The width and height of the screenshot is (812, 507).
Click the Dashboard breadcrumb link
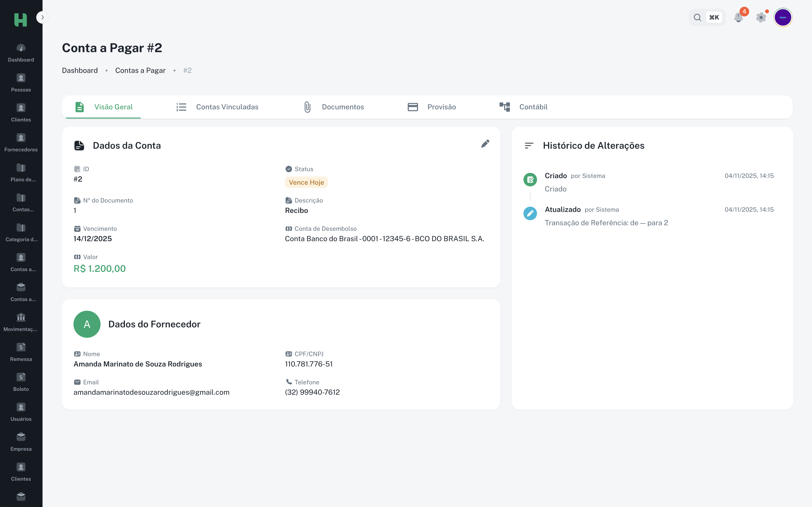(x=80, y=70)
